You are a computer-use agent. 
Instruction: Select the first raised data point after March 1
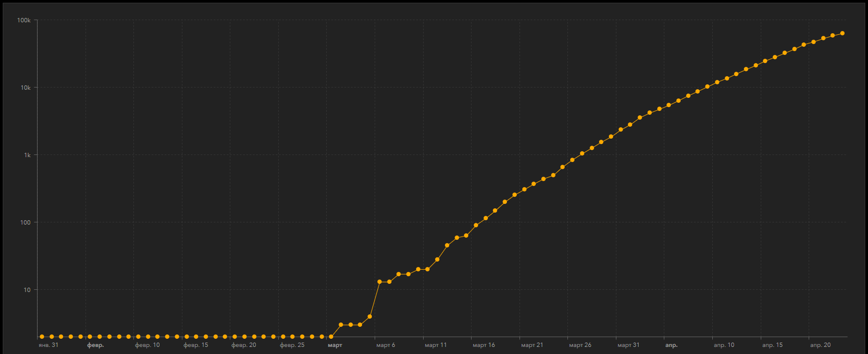click(341, 325)
